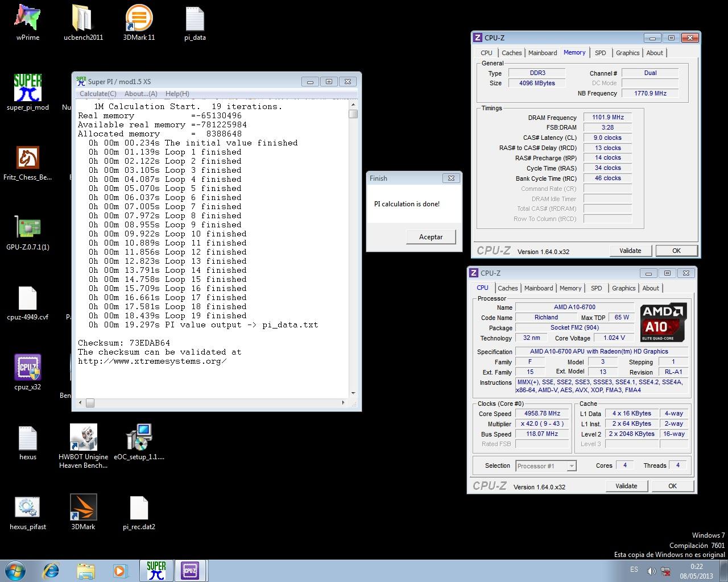Click OK in lower CPU-Z window
The image size is (728, 582).
672,486
